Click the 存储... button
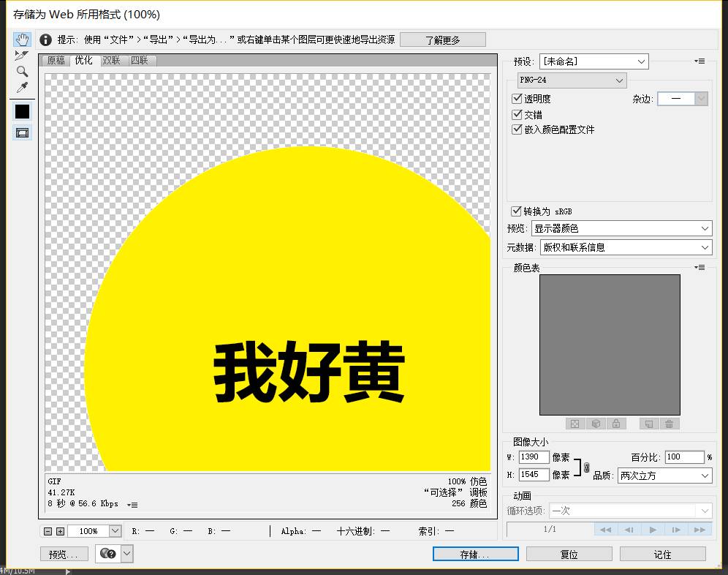 pos(475,554)
